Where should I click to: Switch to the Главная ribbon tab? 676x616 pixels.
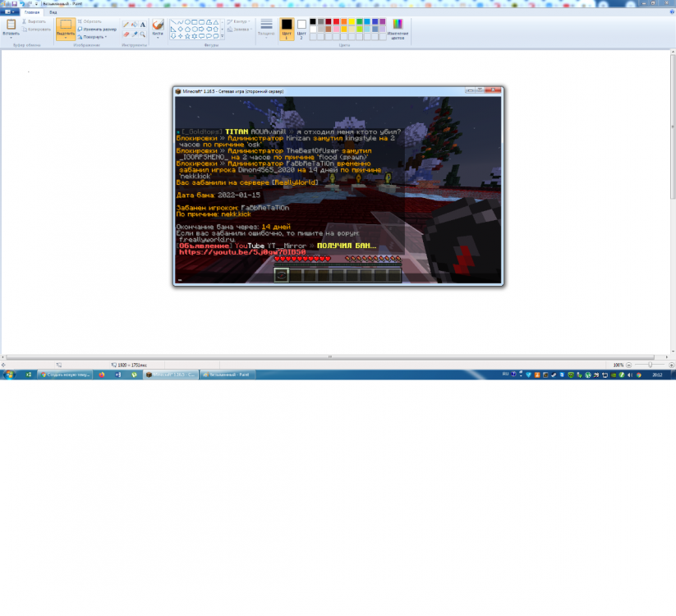(32, 12)
